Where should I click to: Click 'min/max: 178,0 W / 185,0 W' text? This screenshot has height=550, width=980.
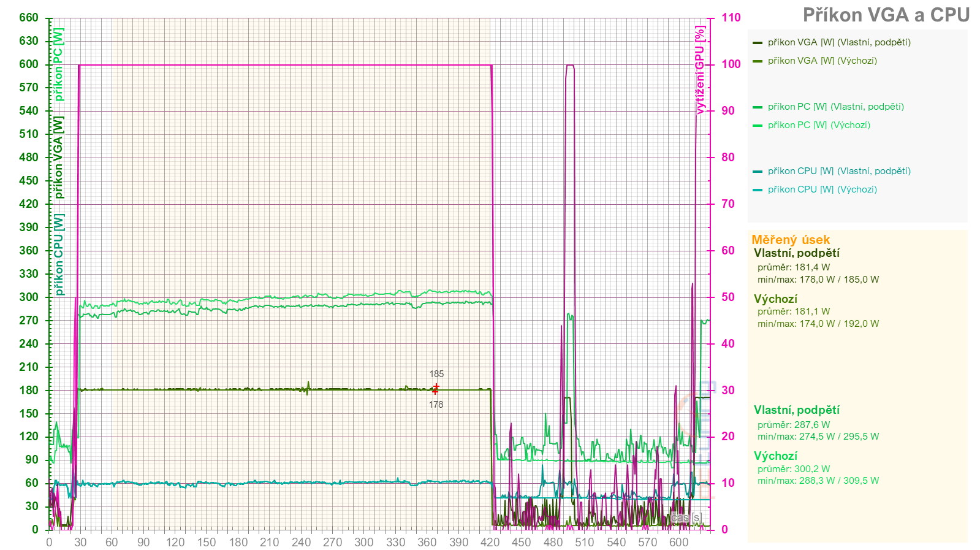click(818, 280)
